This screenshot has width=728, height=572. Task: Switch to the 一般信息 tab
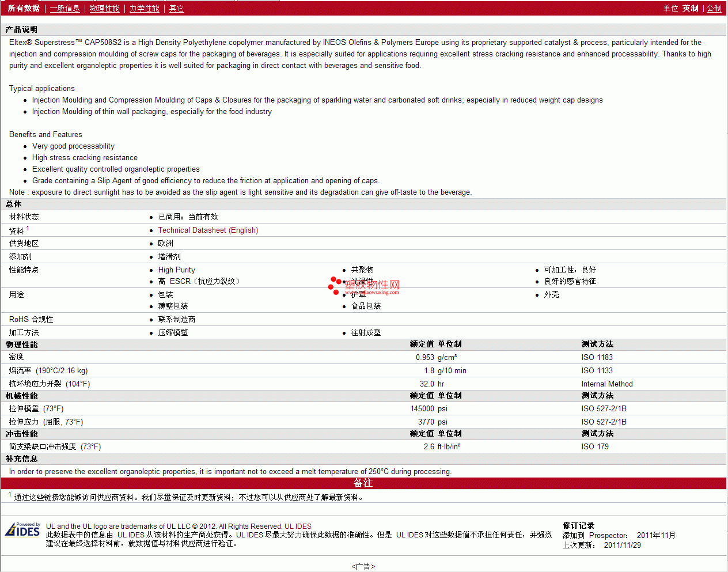point(65,8)
